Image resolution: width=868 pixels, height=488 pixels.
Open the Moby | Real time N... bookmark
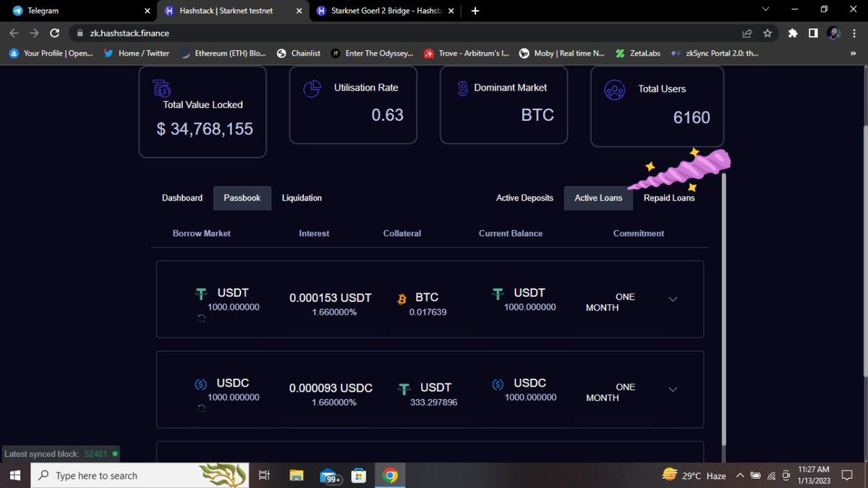point(561,53)
